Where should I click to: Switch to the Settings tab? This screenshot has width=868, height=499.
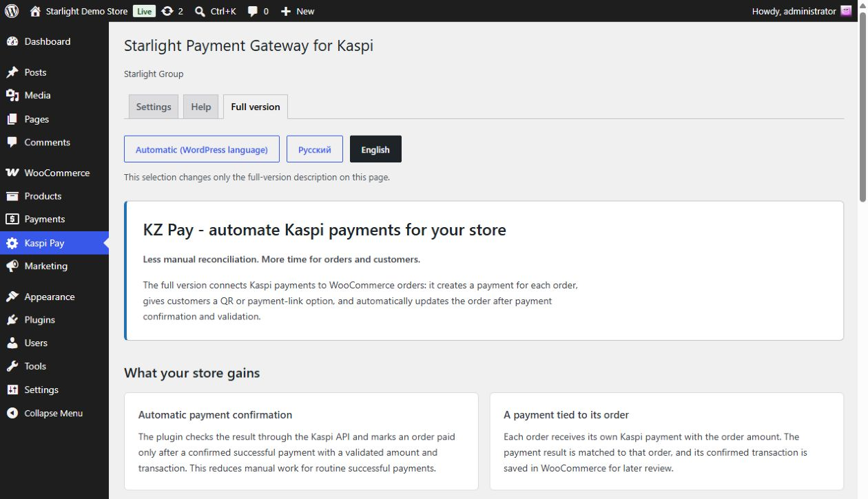(154, 107)
